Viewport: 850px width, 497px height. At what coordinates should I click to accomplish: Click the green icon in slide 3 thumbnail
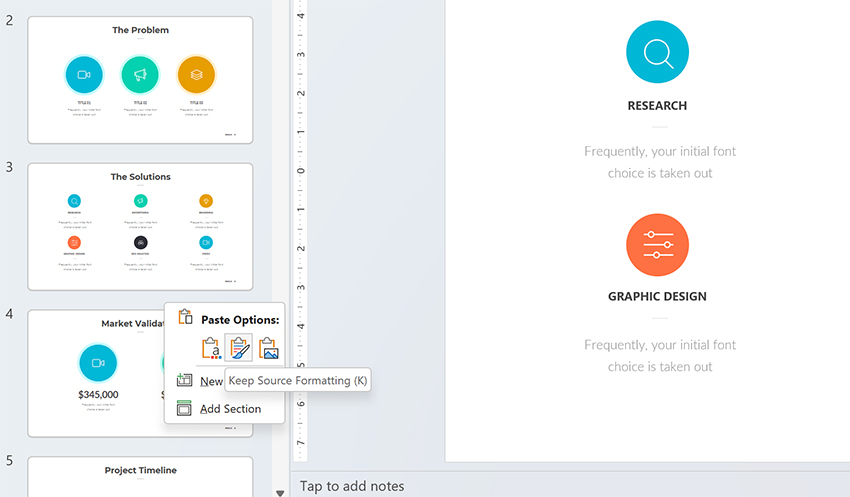[x=140, y=201]
